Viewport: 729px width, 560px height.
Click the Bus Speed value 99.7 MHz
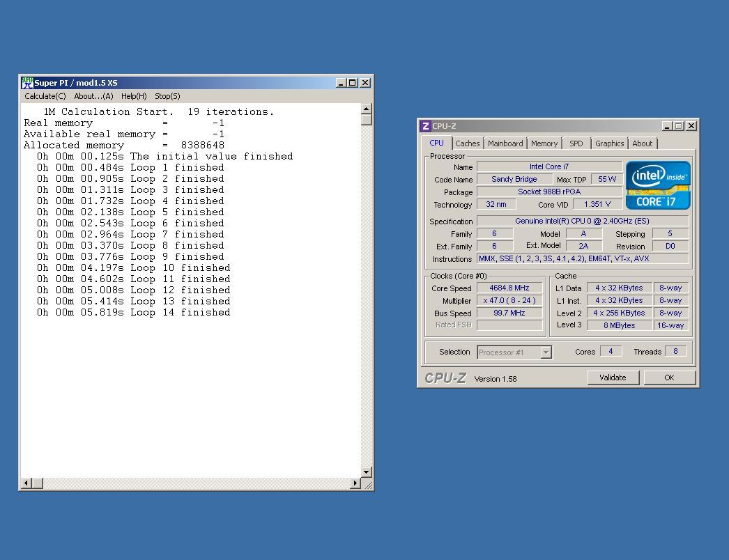pyautogui.click(x=509, y=313)
